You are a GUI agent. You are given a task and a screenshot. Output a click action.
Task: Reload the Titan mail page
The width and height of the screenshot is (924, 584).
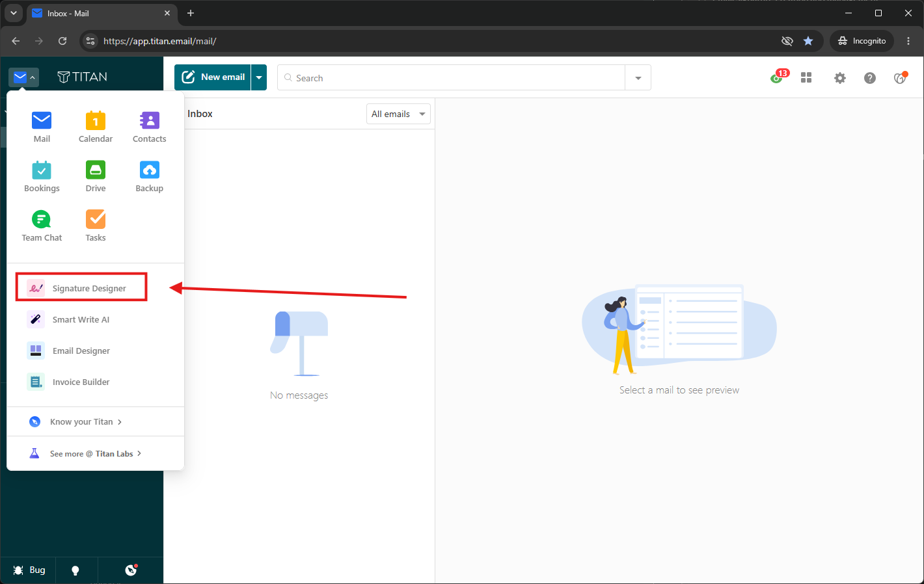tap(62, 41)
